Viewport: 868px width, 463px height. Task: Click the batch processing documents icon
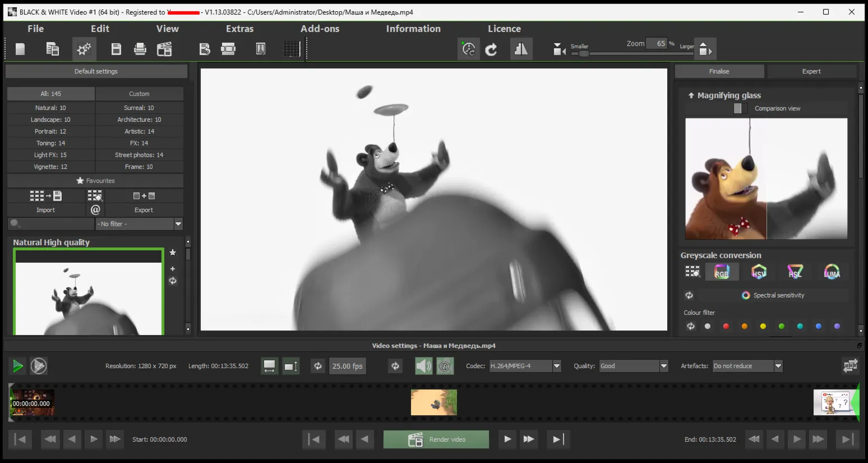tap(52, 49)
